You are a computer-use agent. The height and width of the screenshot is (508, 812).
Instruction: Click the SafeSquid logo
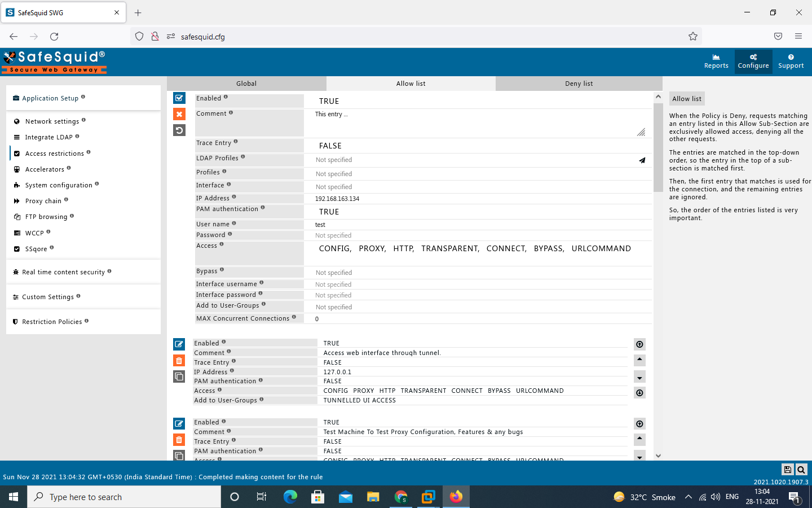(x=54, y=62)
